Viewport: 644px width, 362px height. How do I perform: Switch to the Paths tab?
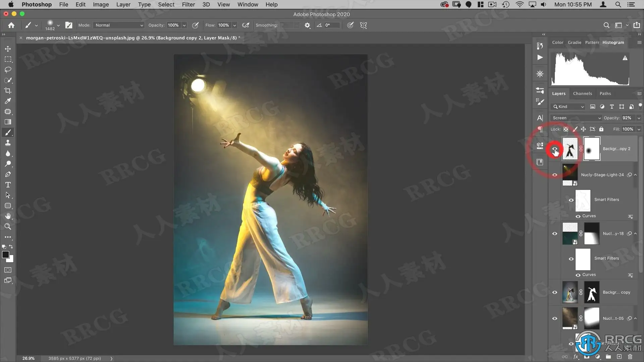605,94
